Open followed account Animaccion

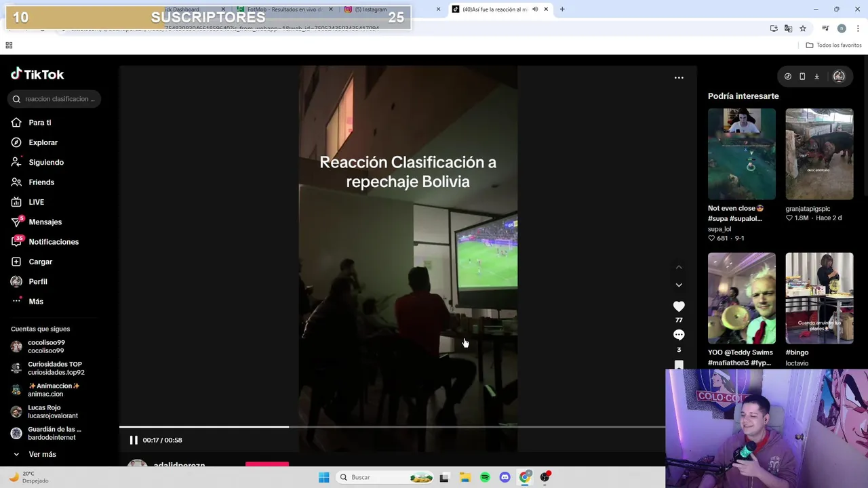tap(45, 390)
